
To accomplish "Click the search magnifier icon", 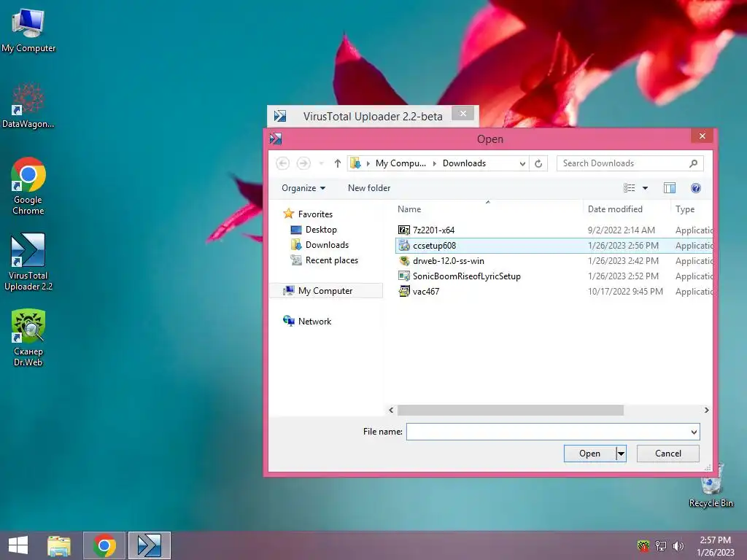I will 693,163.
